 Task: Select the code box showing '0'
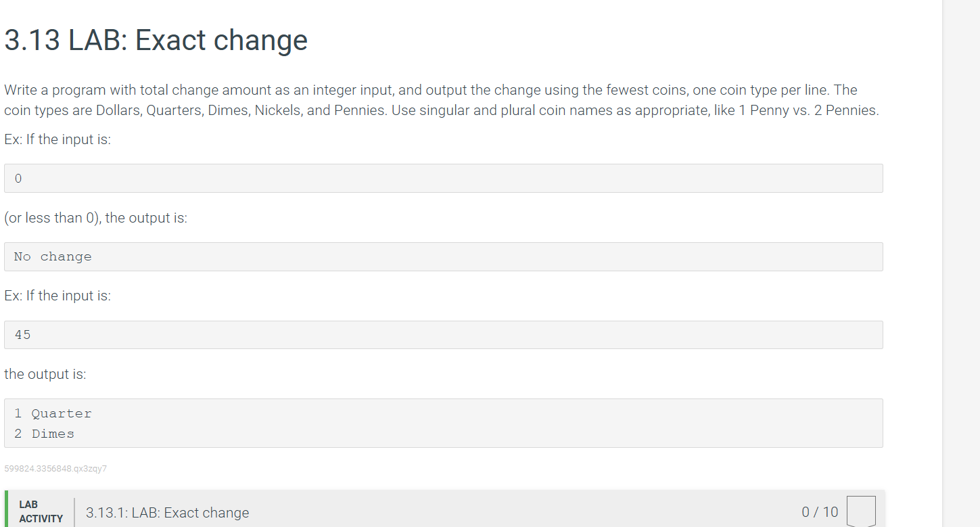click(x=443, y=178)
